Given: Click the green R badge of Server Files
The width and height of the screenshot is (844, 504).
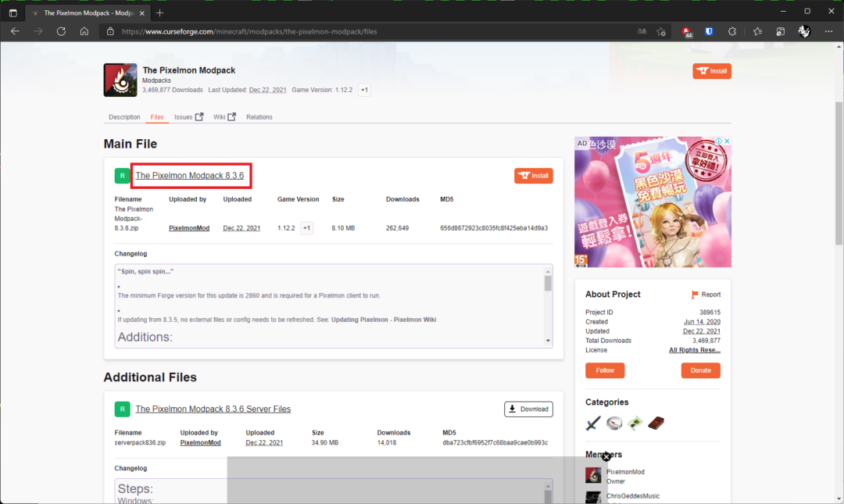Looking at the screenshot, I should tap(122, 409).
